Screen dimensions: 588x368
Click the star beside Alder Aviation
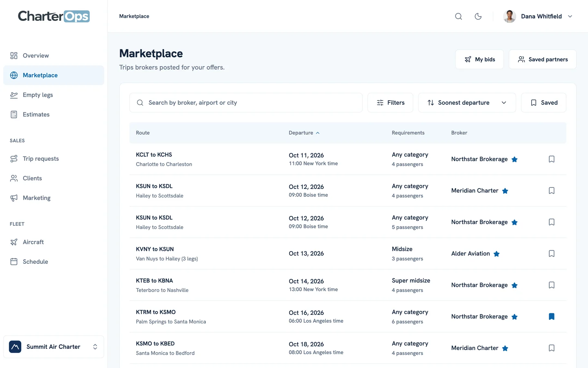click(x=497, y=254)
